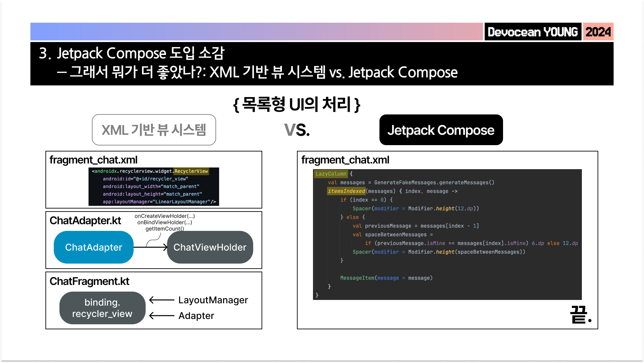Click the black "Jetpack Compose" label box

441,130
